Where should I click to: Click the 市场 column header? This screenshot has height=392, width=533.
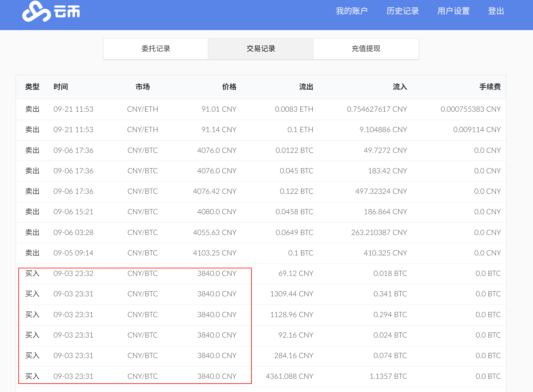[x=143, y=87]
